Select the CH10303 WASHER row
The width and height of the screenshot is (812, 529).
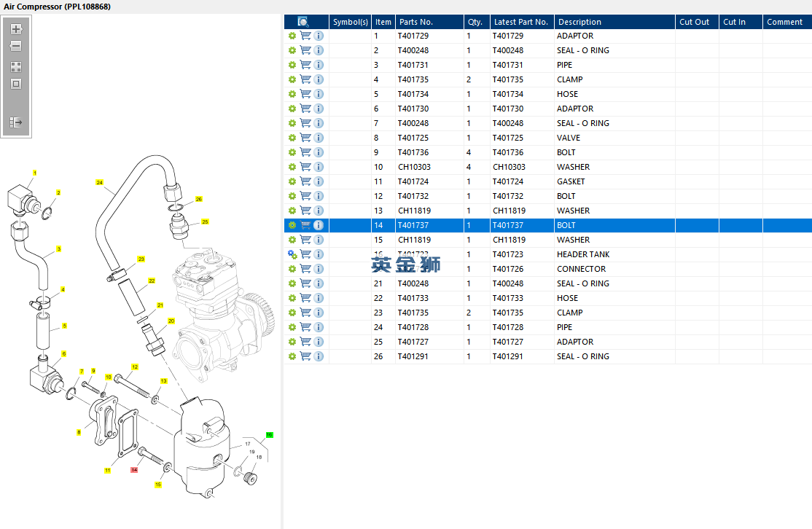point(548,167)
